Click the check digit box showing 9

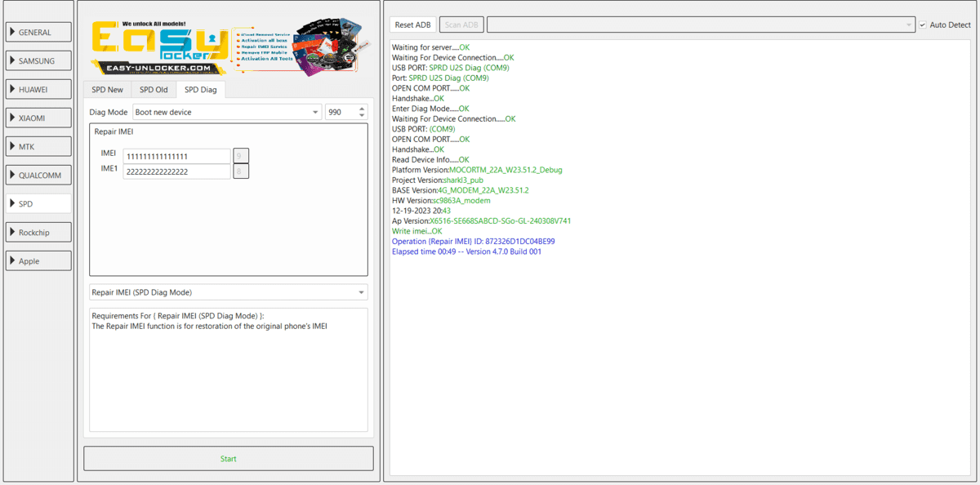241,156
